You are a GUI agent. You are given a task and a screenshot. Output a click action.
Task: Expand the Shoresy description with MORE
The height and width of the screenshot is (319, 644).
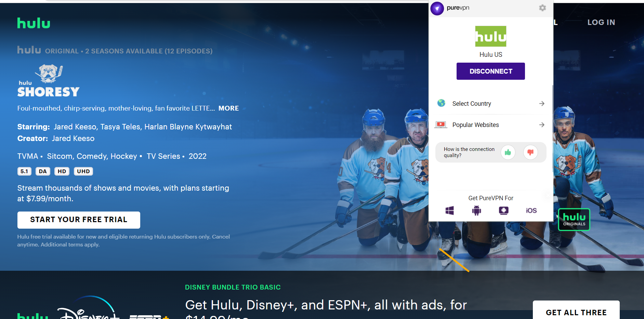[x=228, y=108]
